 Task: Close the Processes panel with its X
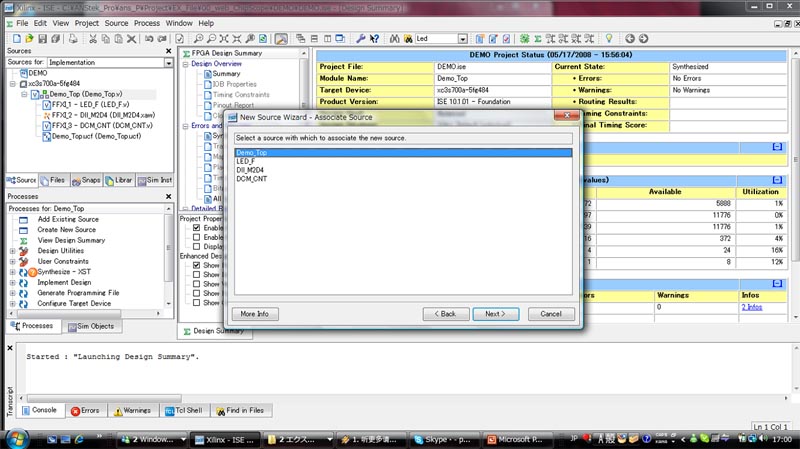point(169,196)
